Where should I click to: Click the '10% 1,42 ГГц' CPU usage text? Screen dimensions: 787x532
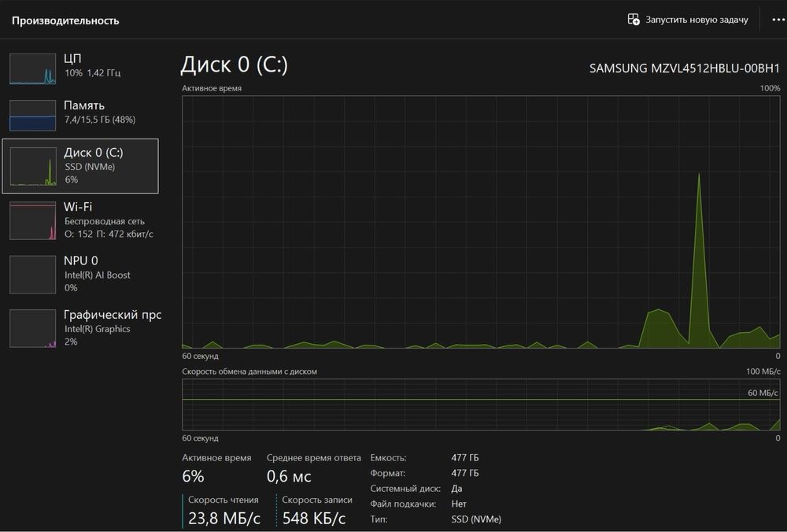pos(92,72)
